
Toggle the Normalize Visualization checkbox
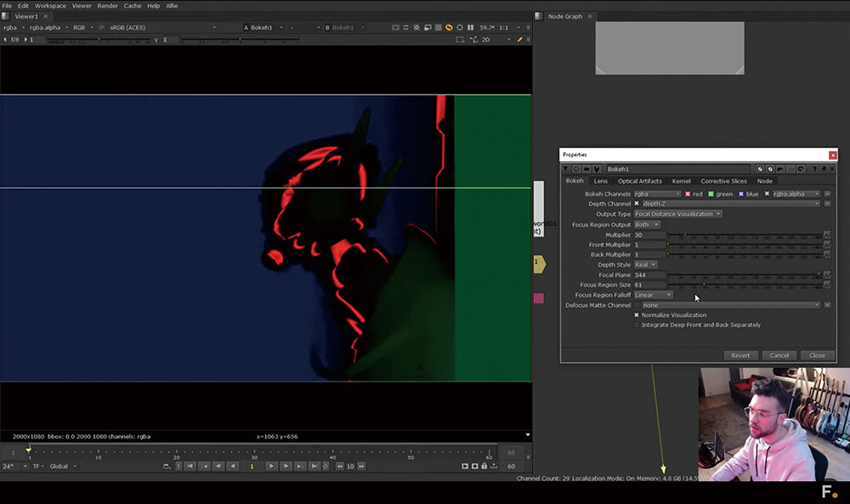(x=637, y=315)
